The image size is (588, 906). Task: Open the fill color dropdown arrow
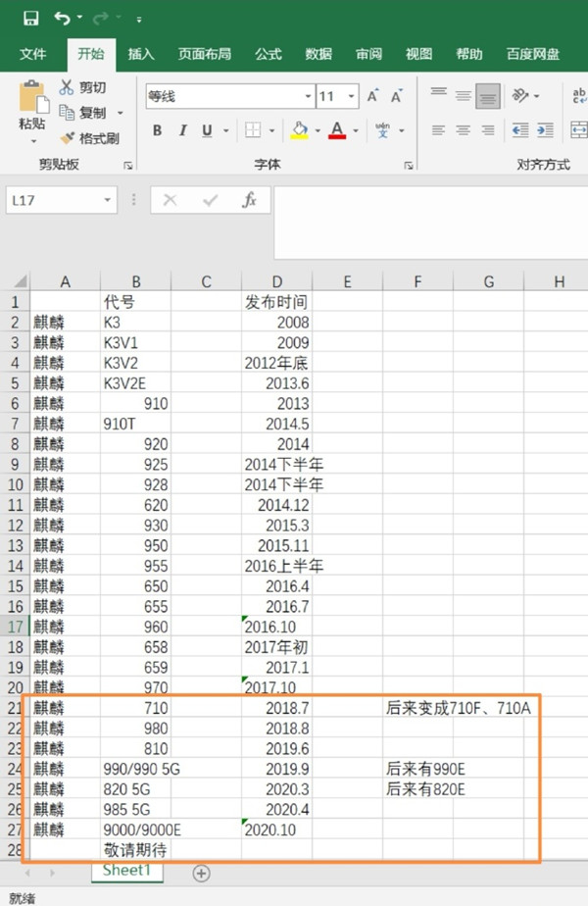pyautogui.click(x=318, y=130)
